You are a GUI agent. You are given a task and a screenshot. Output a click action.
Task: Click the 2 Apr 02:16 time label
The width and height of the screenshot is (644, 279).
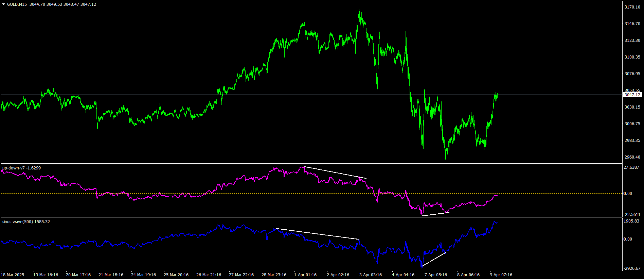pos(338,275)
